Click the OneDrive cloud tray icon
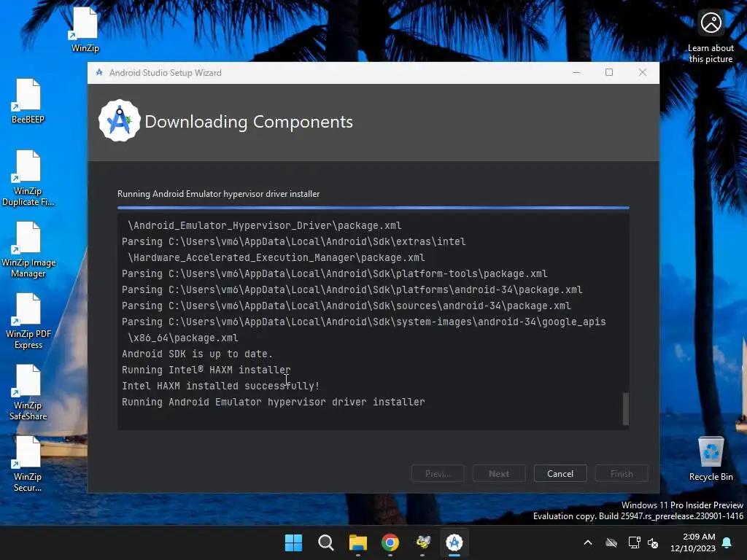 click(x=611, y=542)
